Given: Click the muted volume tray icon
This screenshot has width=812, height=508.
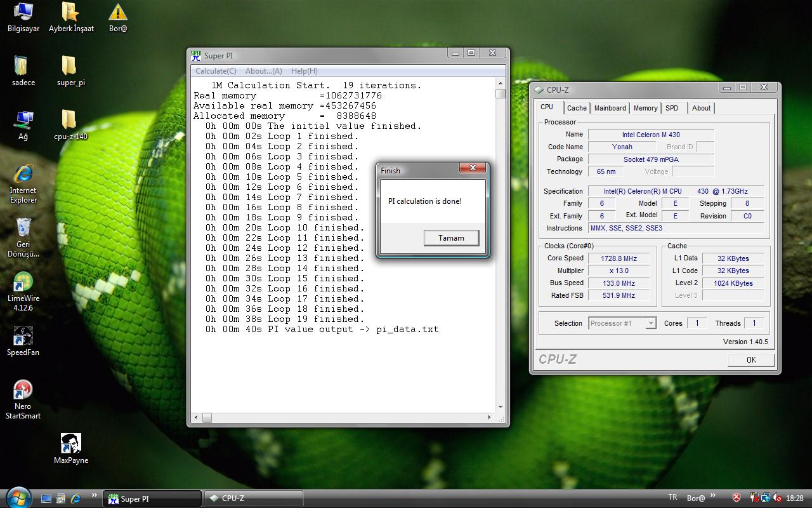Looking at the screenshot, I should (777, 498).
